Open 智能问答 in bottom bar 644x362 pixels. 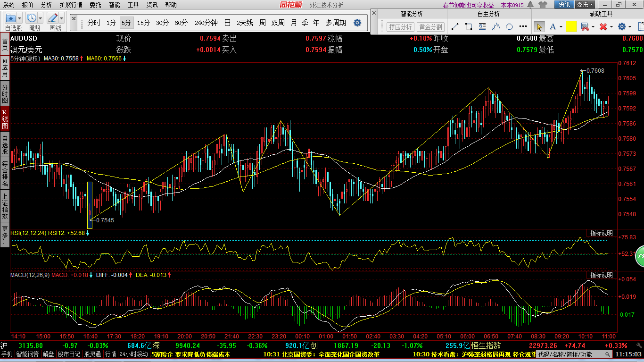(x=27, y=354)
